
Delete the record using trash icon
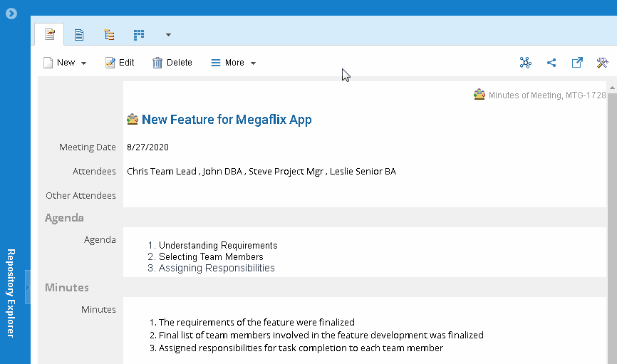(x=172, y=63)
